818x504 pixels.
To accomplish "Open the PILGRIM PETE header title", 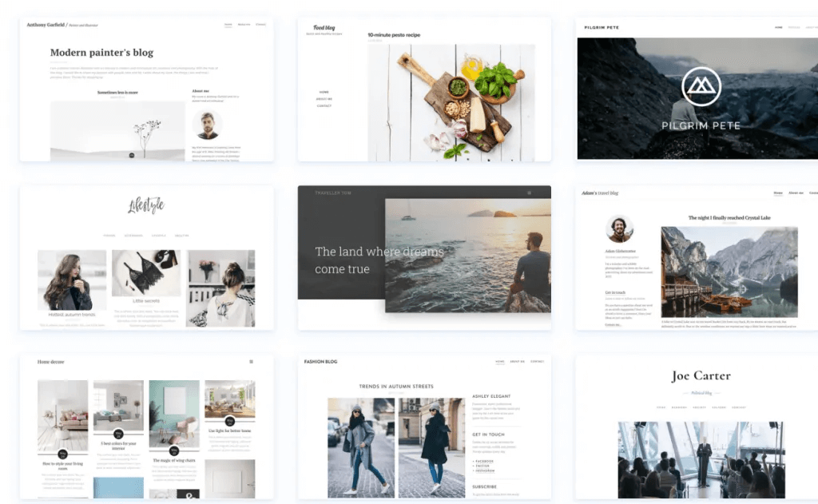I will [x=602, y=28].
